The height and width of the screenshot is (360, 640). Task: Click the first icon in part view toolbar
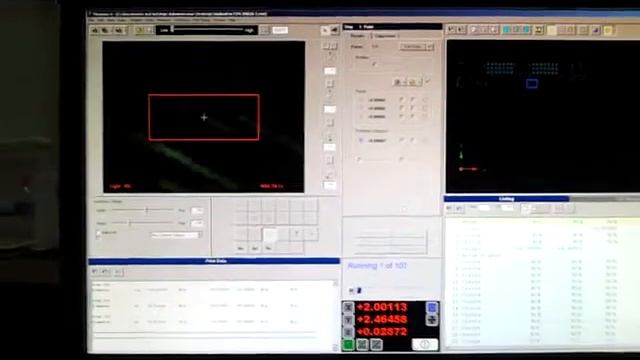[x=451, y=29]
